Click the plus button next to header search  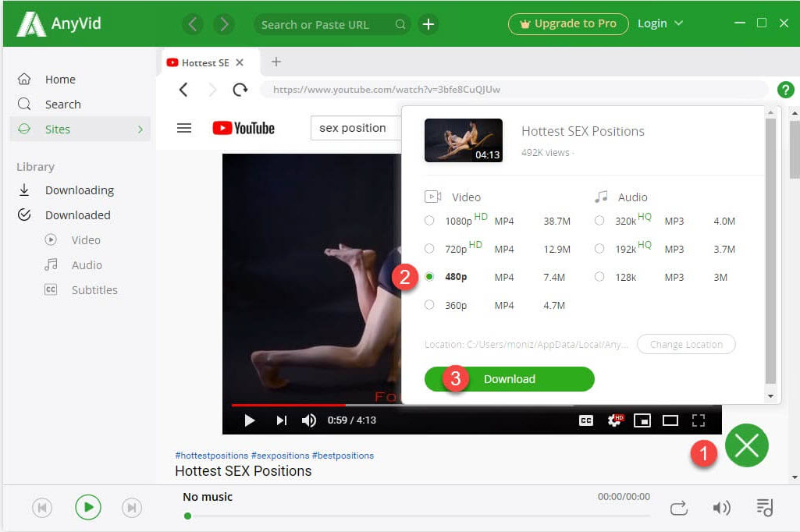428,24
